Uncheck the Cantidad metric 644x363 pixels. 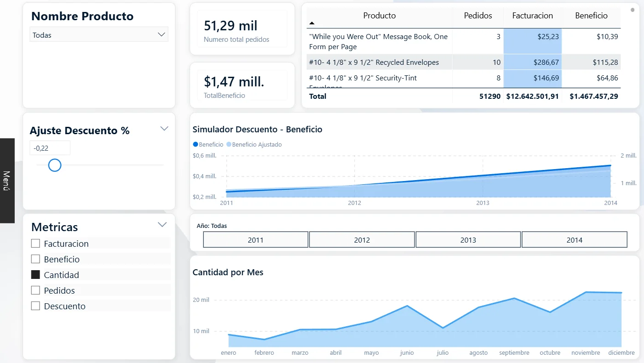(x=35, y=275)
